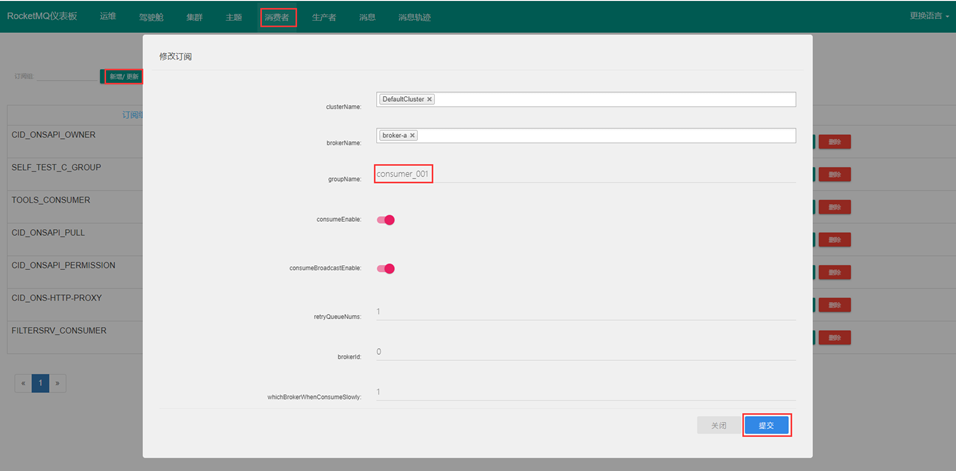Click the whichBrokerWhenConsumeSlowly input field
Screen dimensions: 956x471
[x=586, y=392]
